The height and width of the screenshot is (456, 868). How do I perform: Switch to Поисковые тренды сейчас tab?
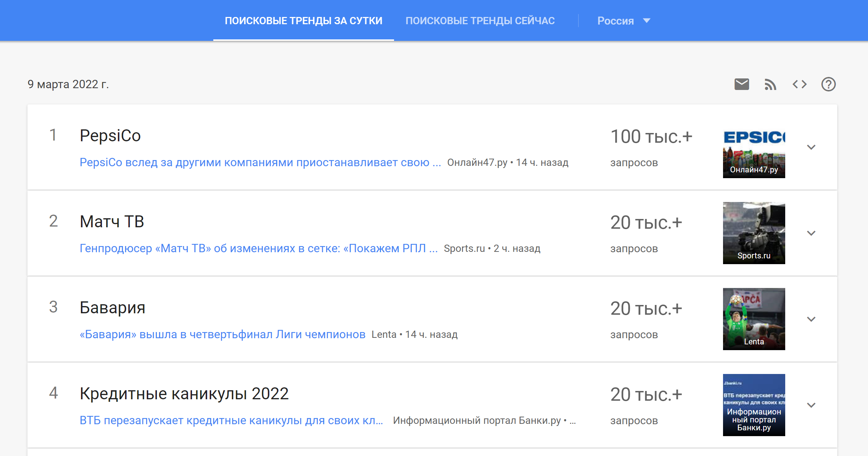tap(480, 21)
